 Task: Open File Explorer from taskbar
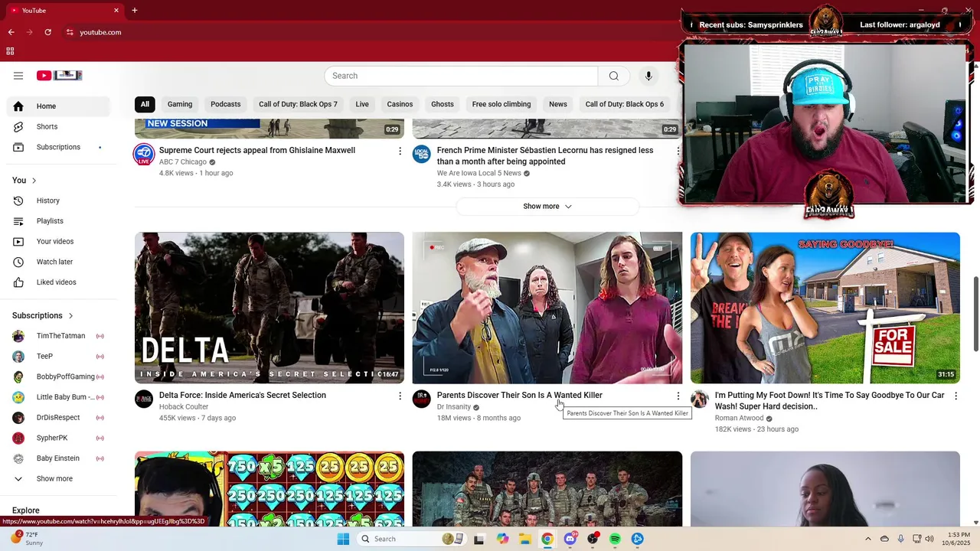pyautogui.click(x=524, y=539)
